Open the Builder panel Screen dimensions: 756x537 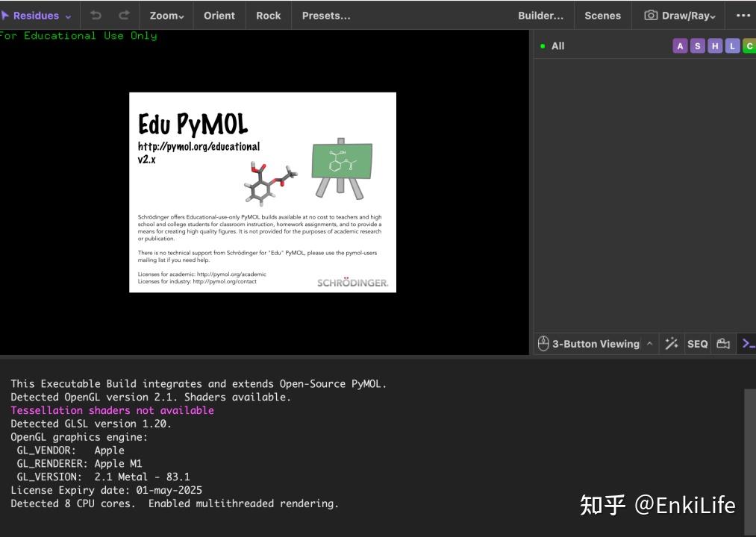[540, 15]
